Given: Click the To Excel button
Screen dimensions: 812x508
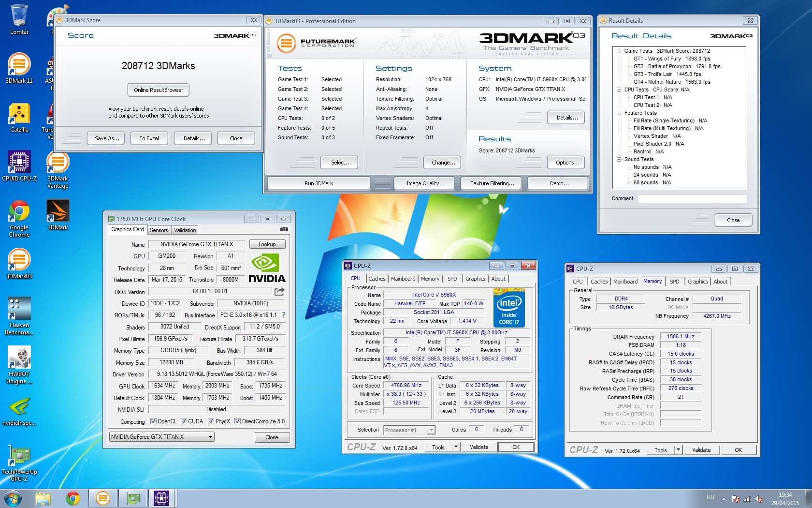Looking at the screenshot, I should pyautogui.click(x=149, y=138).
